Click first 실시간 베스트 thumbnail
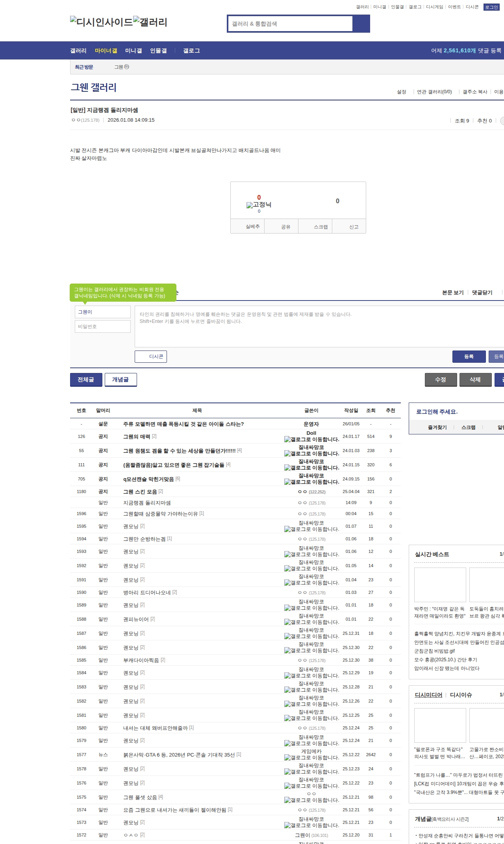The width and height of the screenshot is (504, 844). (440, 584)
